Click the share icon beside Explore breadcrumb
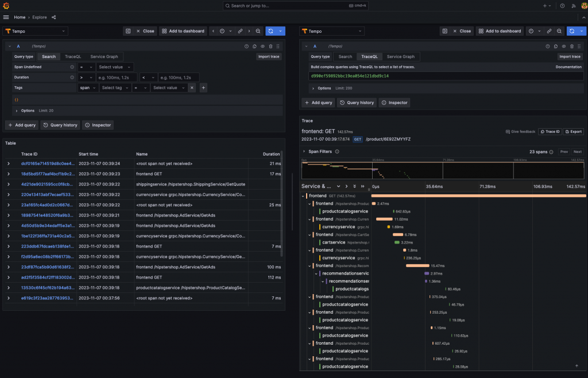 [53, 17]
